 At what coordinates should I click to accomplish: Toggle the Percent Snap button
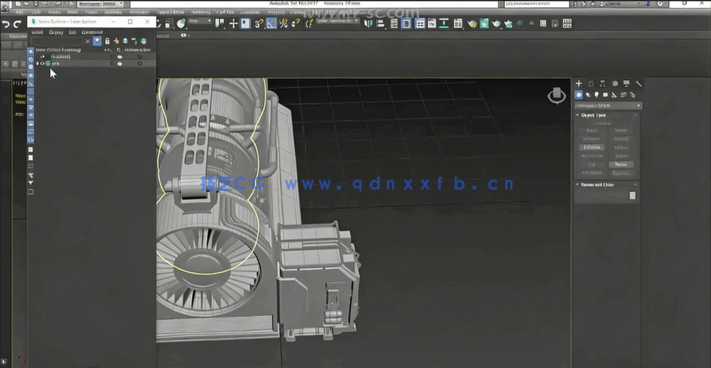pos(284,24)
